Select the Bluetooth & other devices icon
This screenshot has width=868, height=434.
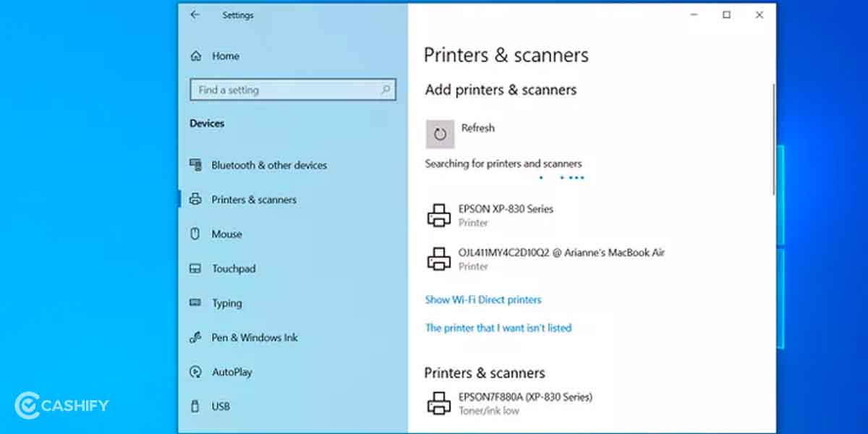(x=195, y=165)
